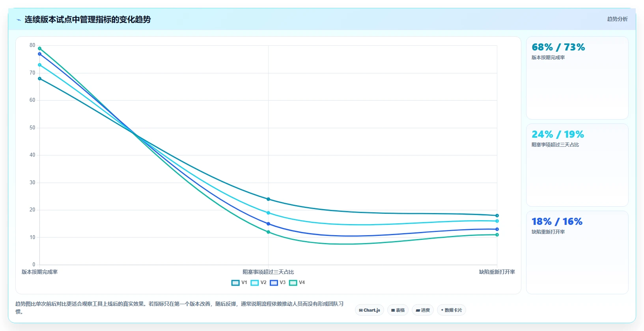
Task: Click the 表格 tag
Action: 398,310
